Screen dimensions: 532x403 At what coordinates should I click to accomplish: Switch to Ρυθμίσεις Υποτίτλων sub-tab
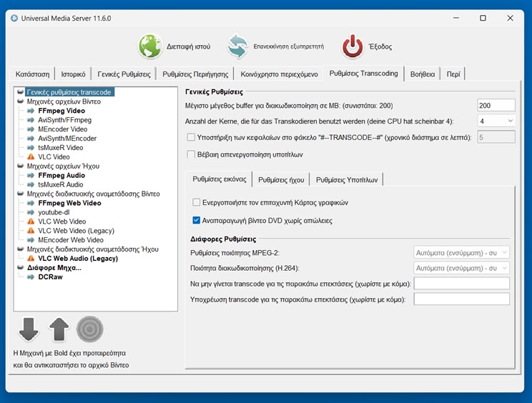[x=347, y=180]
